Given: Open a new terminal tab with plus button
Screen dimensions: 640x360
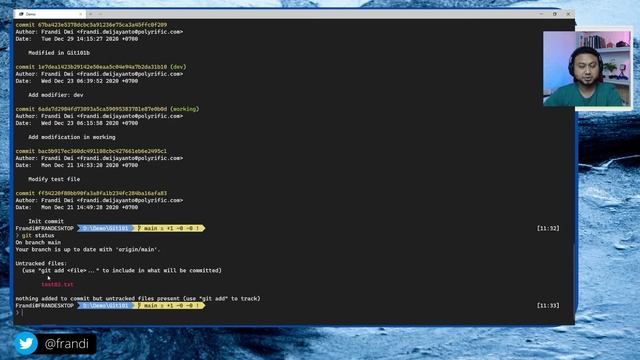Looking at the screenshot, I should point(90,14).
